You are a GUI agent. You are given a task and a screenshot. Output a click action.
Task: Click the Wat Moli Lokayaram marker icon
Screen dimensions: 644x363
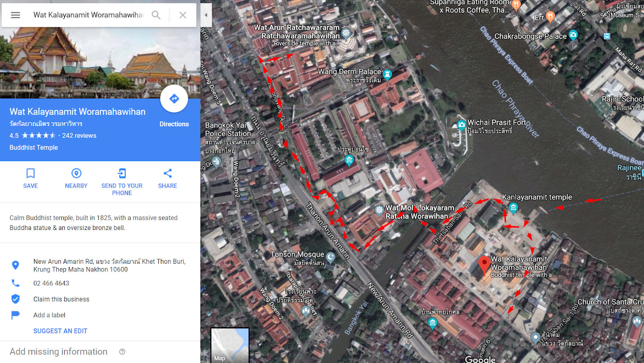coord(379,210)
